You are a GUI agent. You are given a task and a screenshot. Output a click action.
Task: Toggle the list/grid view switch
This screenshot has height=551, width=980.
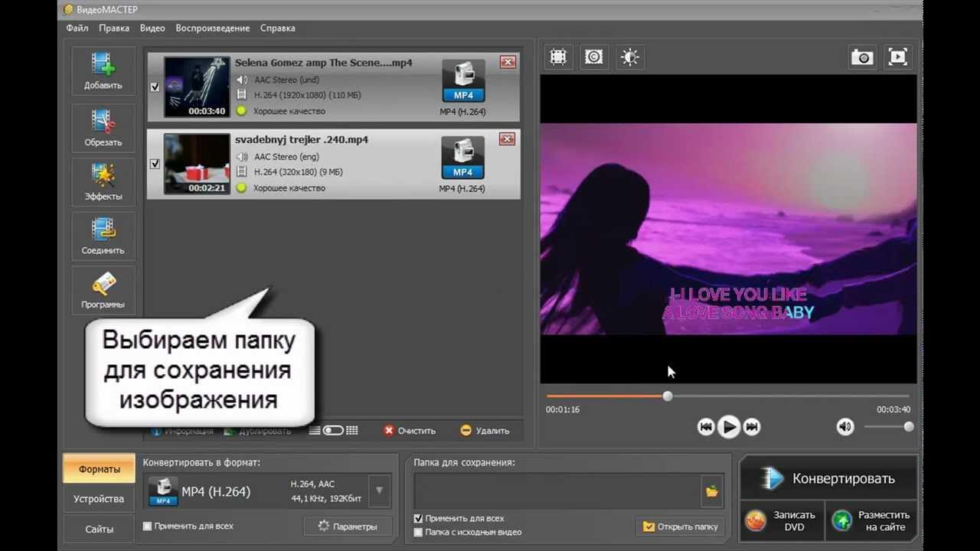click(333, 431)
